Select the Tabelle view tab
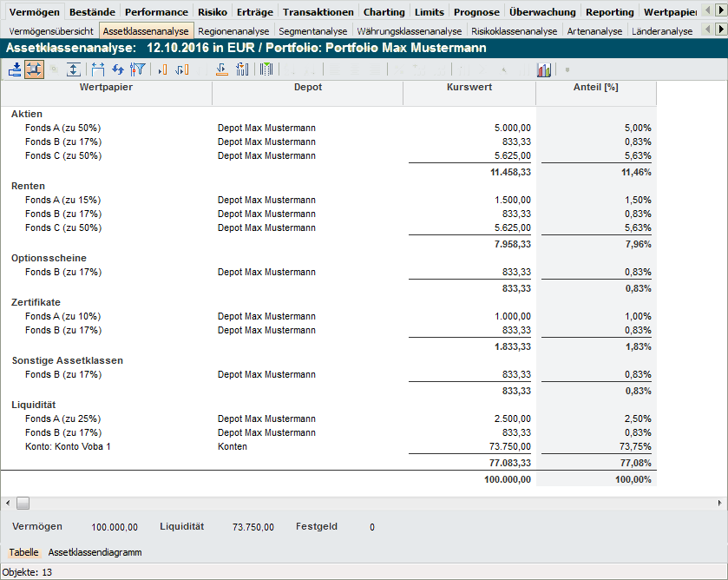The height and width of the screenshot is (580, 728). [x=23, y=552]
